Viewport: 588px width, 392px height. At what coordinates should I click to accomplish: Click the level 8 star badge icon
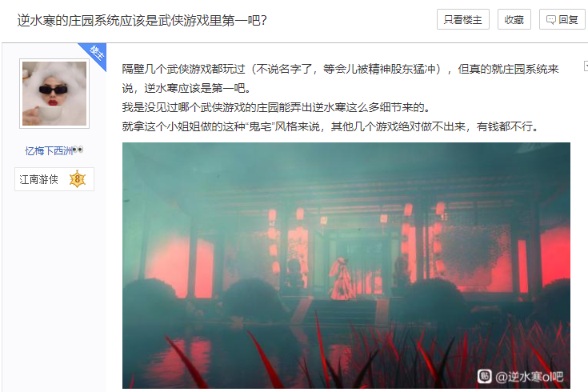[x=78, y=179]
